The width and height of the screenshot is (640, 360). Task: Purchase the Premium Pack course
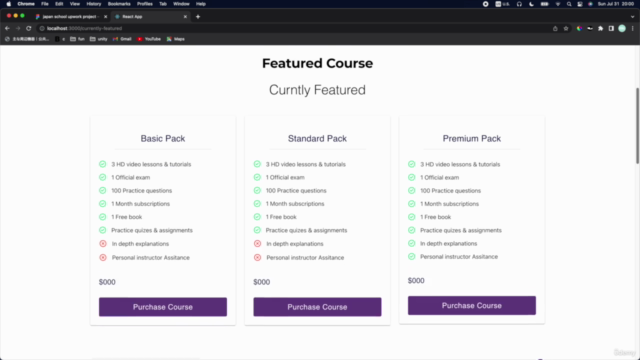[472, 305]
